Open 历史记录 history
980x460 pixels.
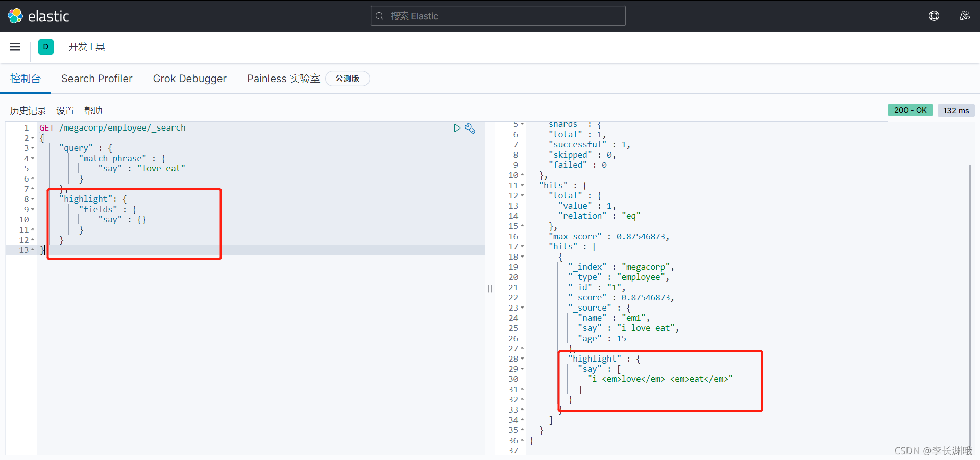coord(28,111)
